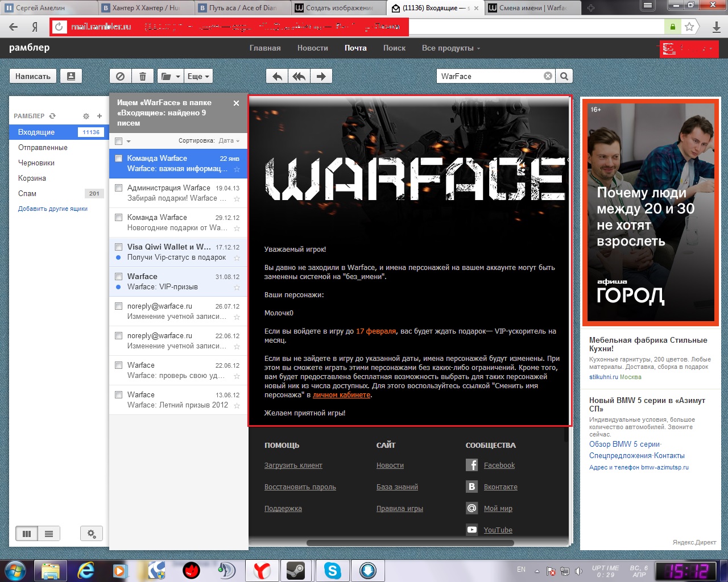Switch to three-pane column view

click(26, 534)
